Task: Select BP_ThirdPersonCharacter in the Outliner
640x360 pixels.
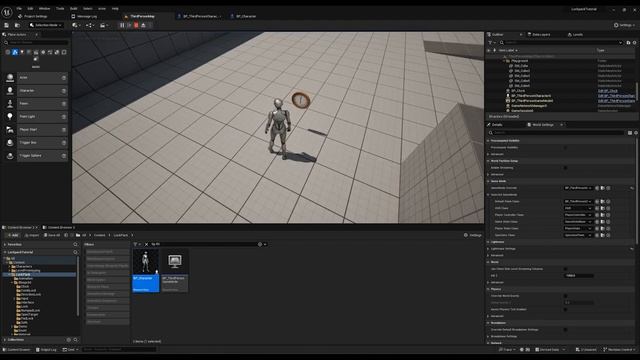Action: point(531,96)
